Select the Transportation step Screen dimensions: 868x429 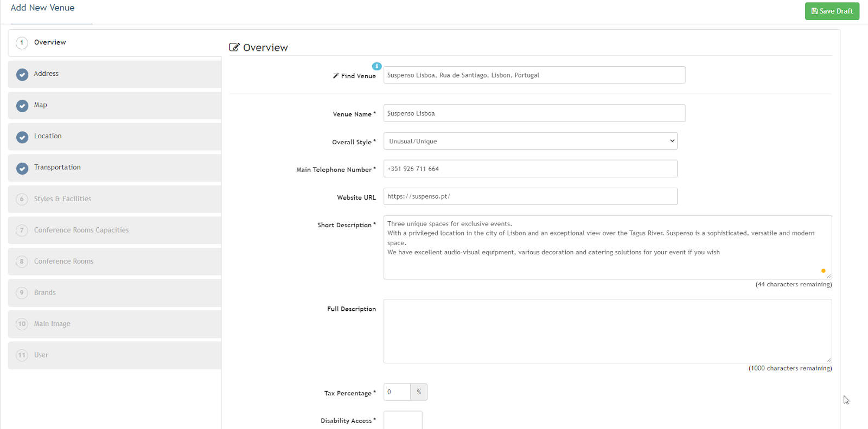(x=114, y=168)
